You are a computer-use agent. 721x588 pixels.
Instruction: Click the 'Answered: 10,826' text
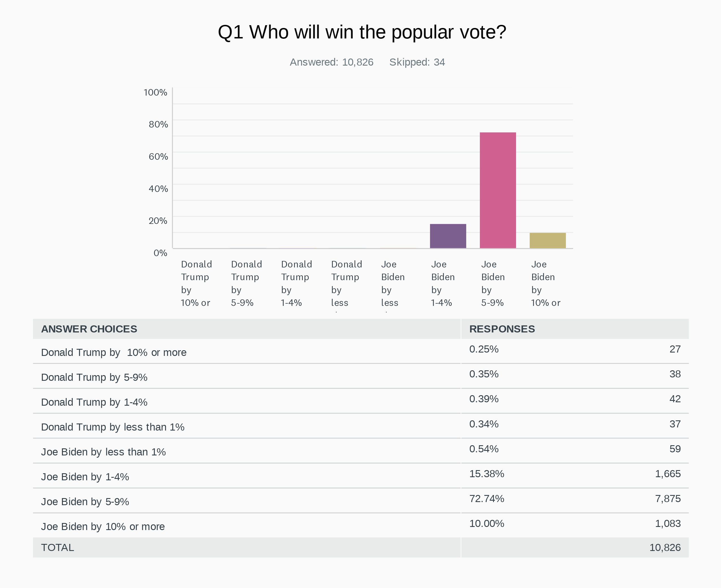(331, 62)
